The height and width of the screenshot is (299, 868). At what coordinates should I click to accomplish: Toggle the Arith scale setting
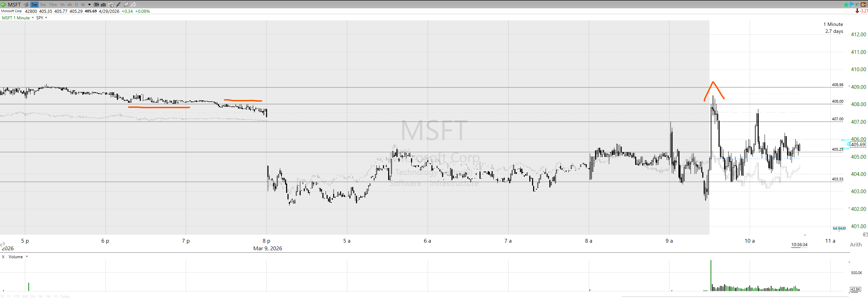856,244
